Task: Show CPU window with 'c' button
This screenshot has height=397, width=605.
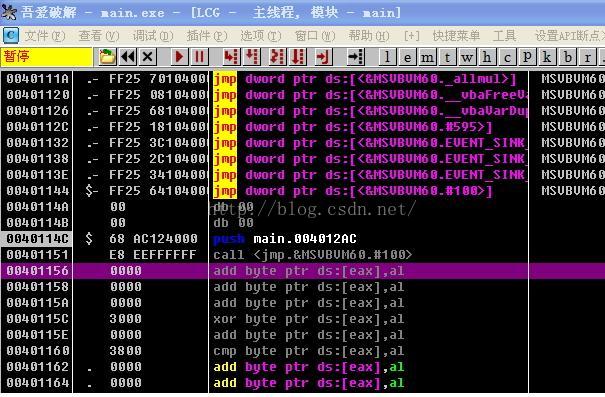Action: click(507, 57)
